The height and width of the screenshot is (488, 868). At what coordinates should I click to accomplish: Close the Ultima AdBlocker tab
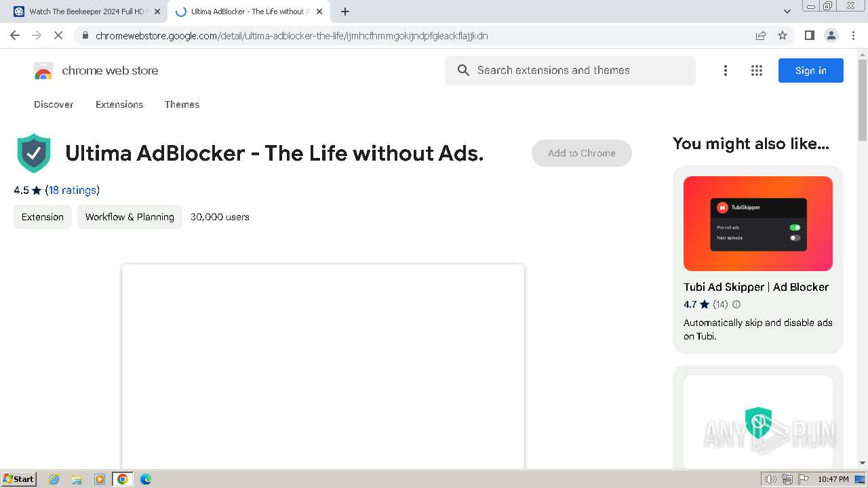coord(319,12)
